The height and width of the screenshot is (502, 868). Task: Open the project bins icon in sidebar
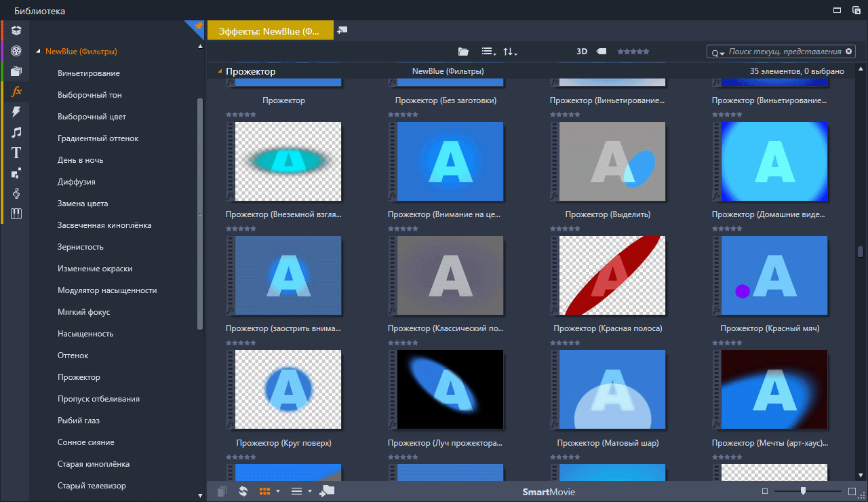click(17, 30)
